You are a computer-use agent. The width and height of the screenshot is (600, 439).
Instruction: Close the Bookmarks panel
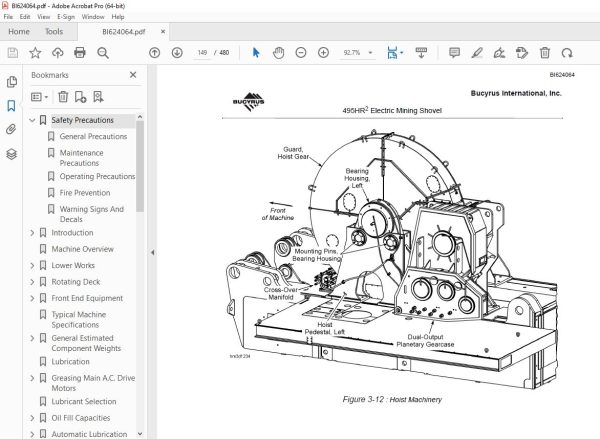[x=133, y=75]
